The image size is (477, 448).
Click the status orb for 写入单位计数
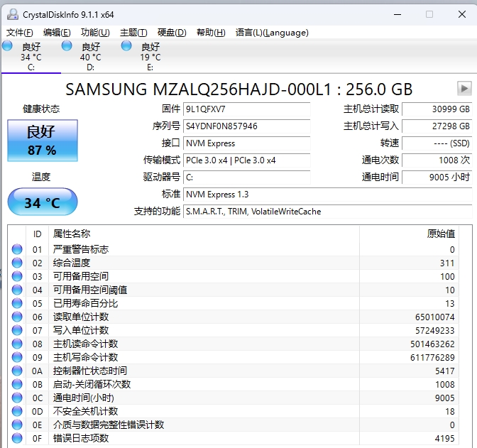pyautogui.click(x=17, y=330)
